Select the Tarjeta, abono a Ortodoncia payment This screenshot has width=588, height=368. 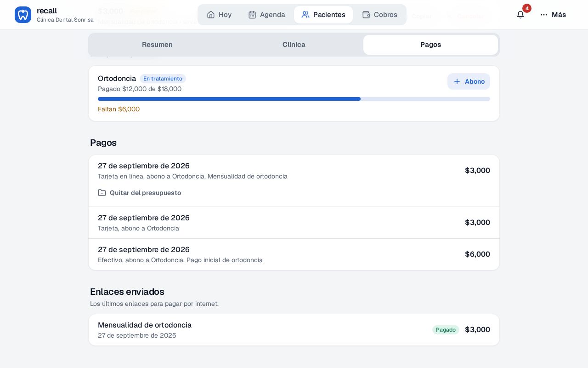coord(294,223)
